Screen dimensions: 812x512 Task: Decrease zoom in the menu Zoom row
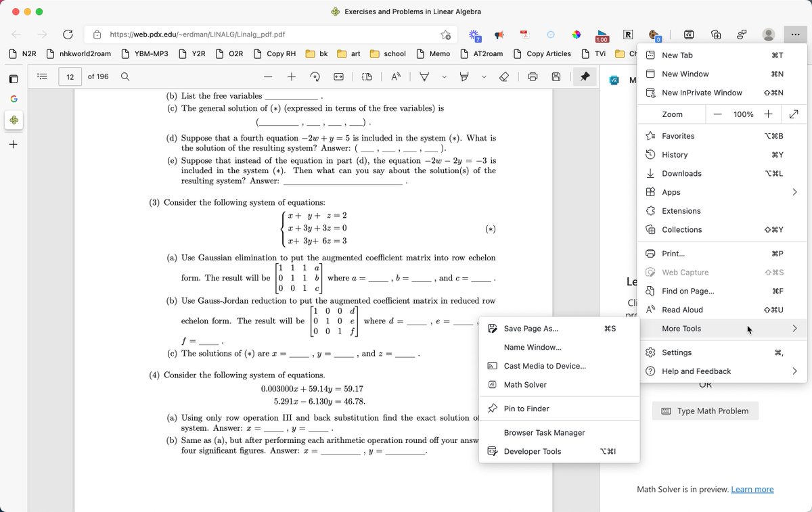(x=718, y=114)
